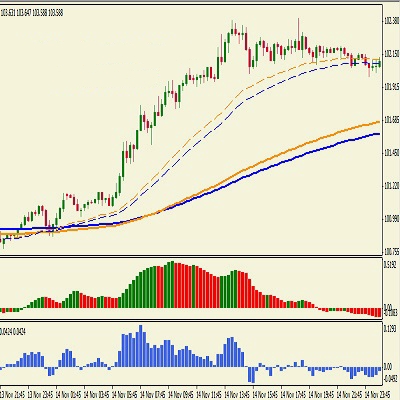Screen dimensions: 400x400
Task: Click the 102.150 price axis label
Action: tap(392, 54)
